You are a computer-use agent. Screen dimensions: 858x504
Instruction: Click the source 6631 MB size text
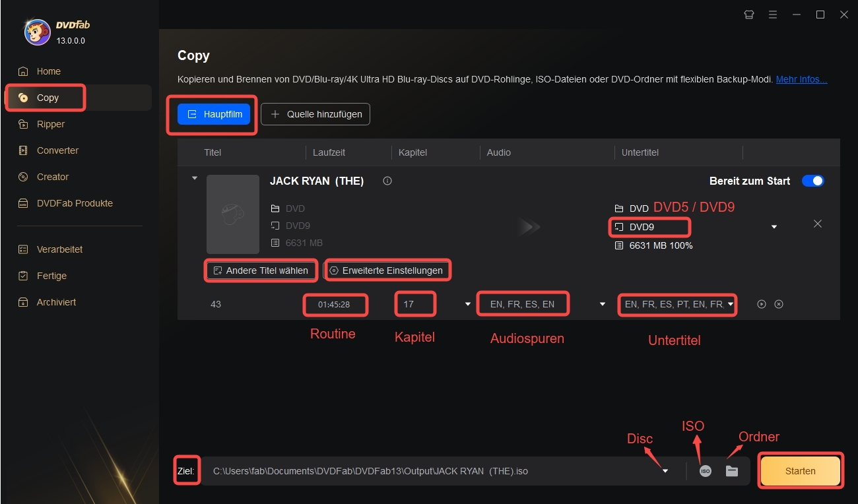304,243
